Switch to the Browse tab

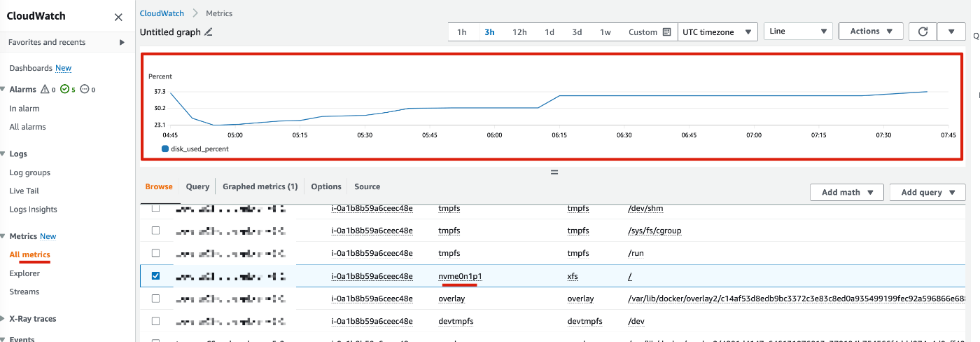(x=159, y=187)
